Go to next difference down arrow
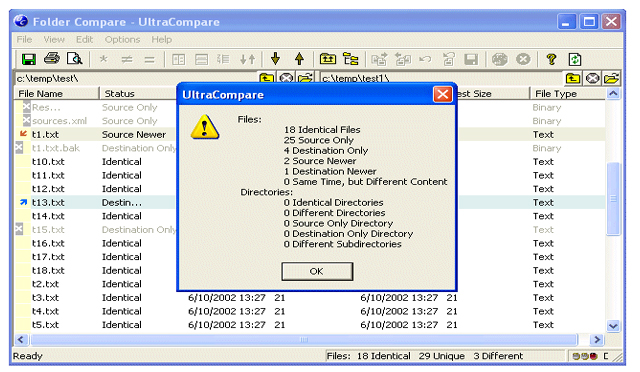Viewport: 640px width, 372px height. pyautogui.click(x=276, y=59)
